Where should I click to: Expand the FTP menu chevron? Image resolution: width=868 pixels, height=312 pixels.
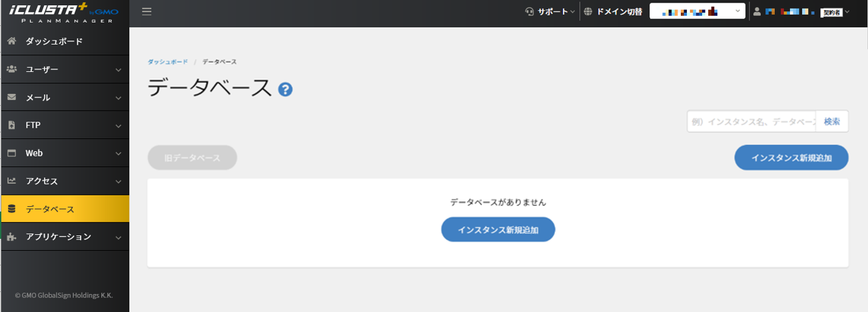coord(118,126)
